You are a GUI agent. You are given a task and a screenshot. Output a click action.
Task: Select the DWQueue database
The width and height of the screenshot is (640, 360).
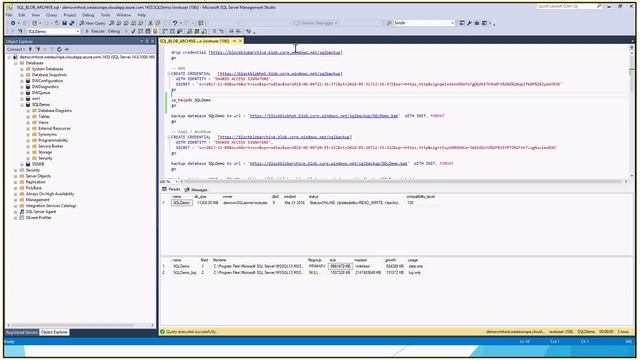41,93
